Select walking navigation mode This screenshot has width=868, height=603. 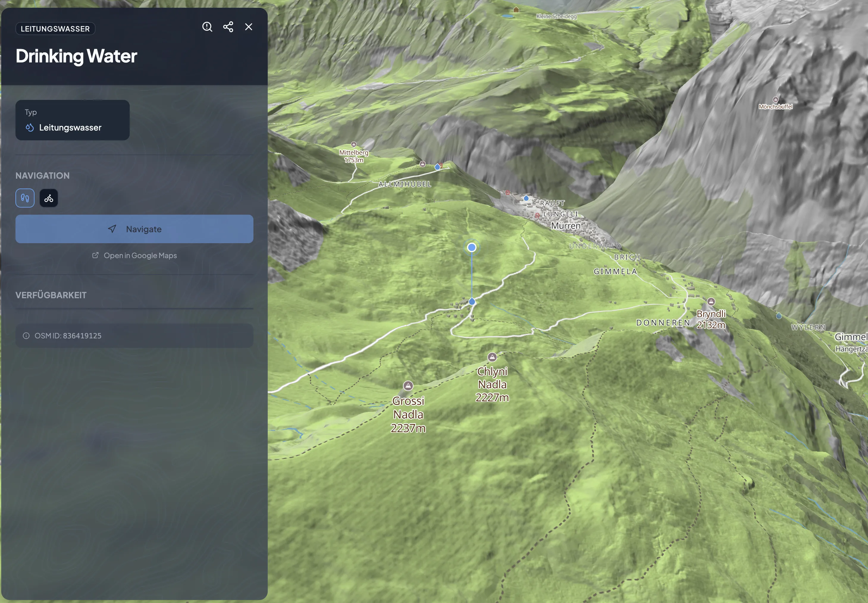(25, 198)
